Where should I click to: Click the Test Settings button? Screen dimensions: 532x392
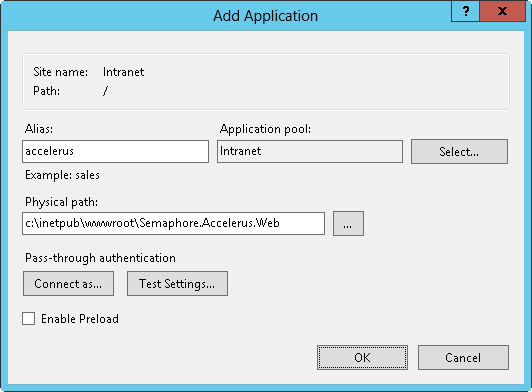coord(177,283)
